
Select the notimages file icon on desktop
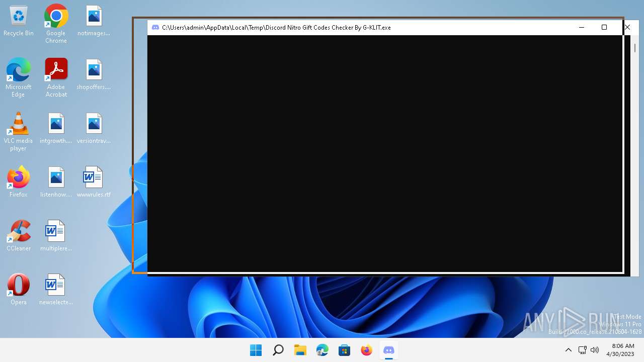pyautogui.click(x=94, y=21)
